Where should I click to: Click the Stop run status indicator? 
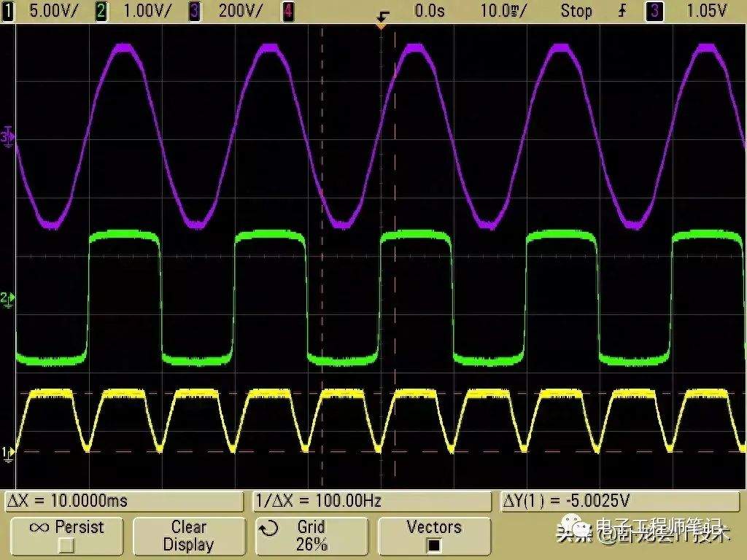click(576, 11)
